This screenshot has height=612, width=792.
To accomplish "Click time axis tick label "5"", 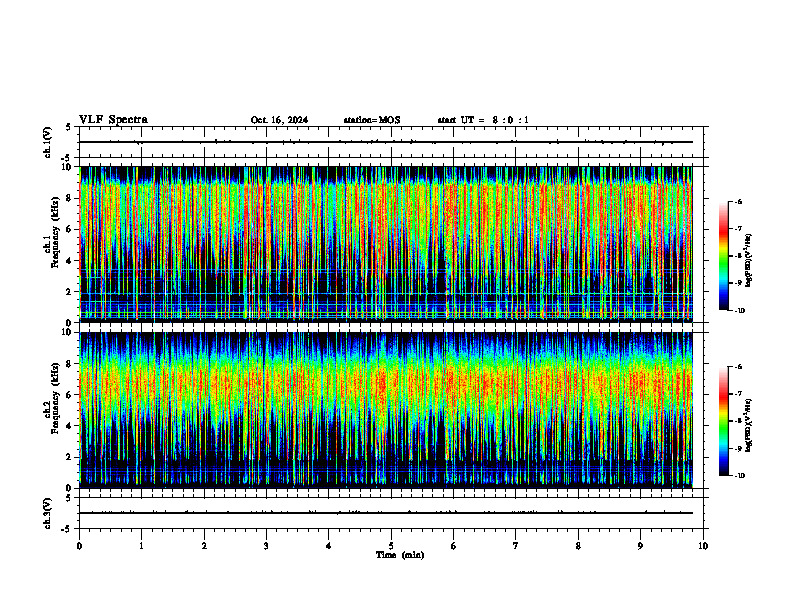I will [391, 546].
